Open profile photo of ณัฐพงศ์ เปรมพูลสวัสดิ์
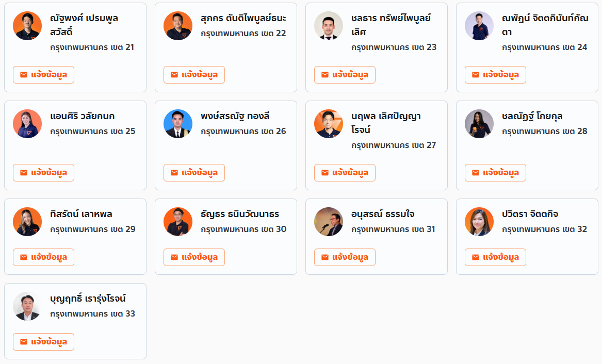The image size is (602, 364). point(27,26)
